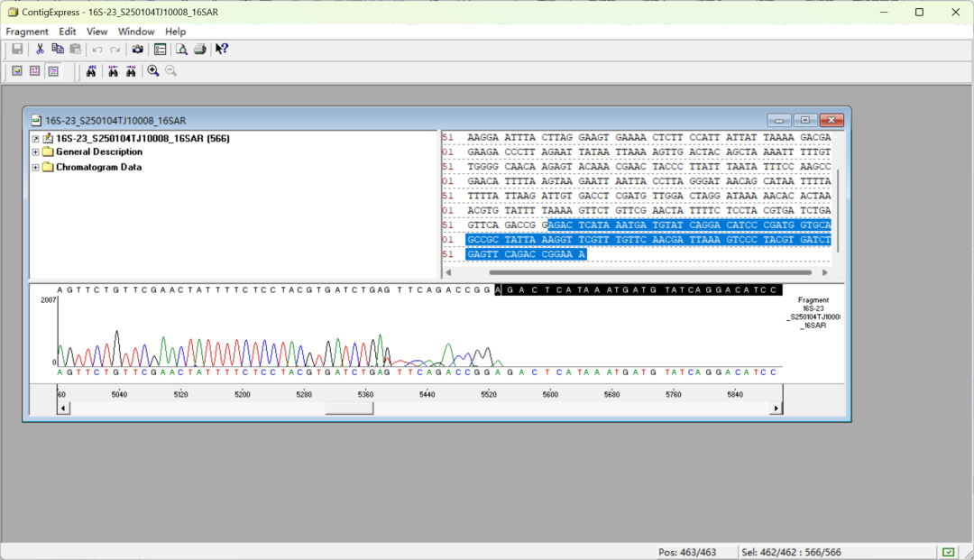Viewport: 974px width, 560px height.
Task: Open the Edit menu
Action: tap(67, 32)
